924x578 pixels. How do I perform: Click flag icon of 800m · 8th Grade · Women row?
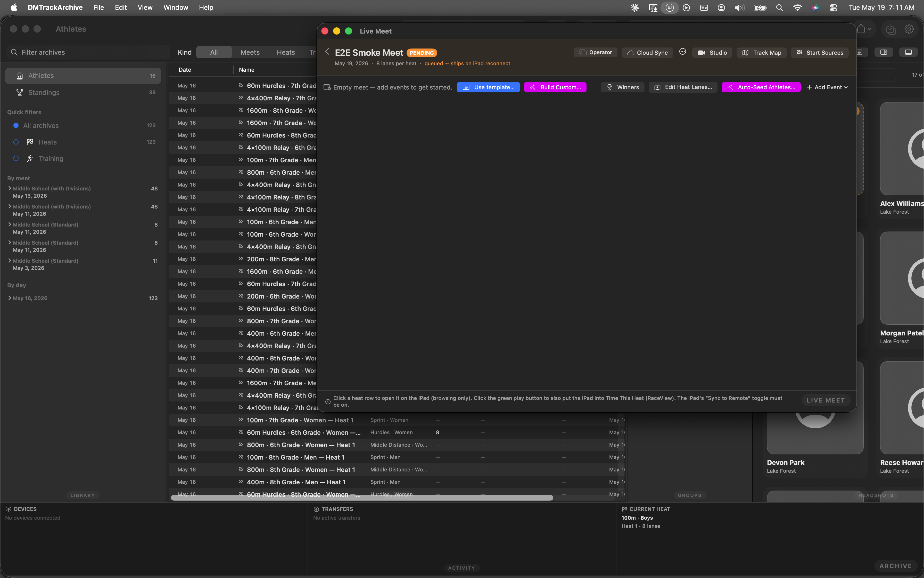coord(241,469)
